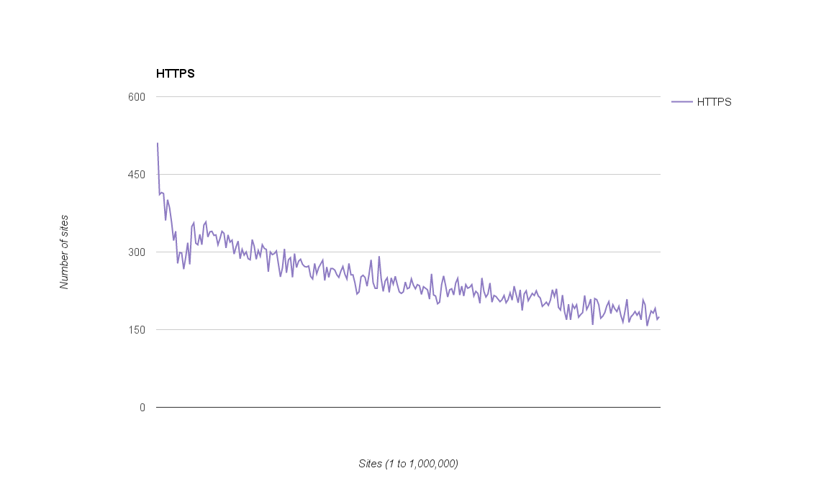Click the lowest dip near the line's right end
Screen dimensions: 816x504
point(647,325)
